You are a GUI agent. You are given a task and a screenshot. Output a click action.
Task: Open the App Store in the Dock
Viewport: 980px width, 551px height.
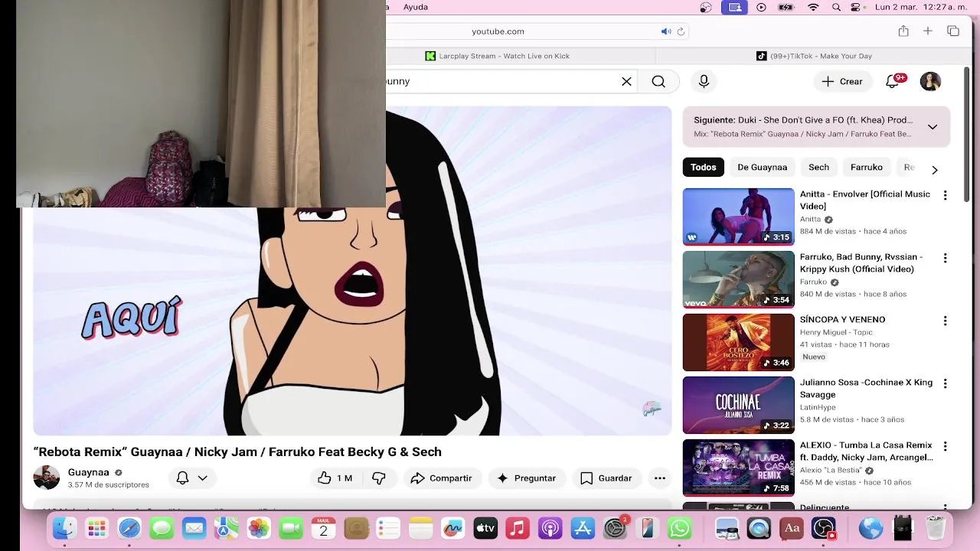point(583,528)
